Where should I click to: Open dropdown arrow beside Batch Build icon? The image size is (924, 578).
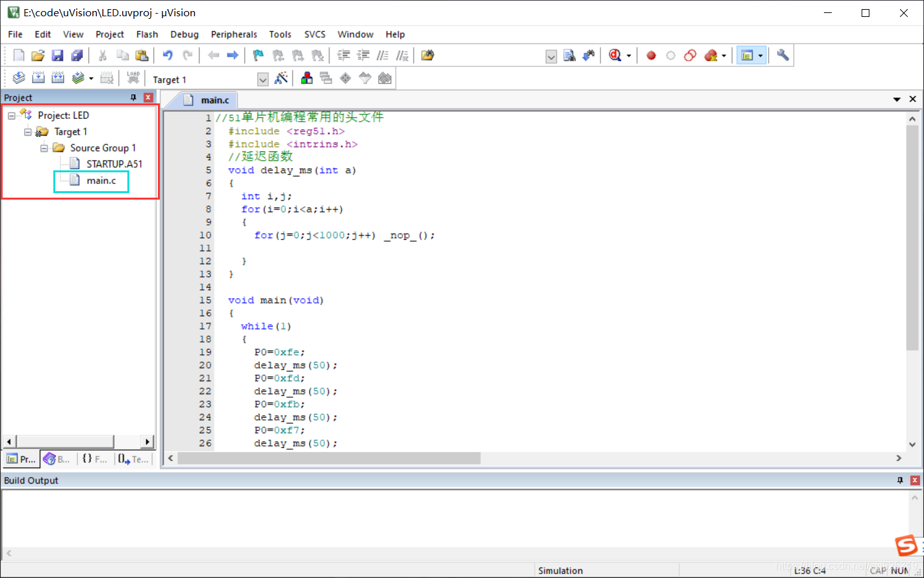(91, 79)
